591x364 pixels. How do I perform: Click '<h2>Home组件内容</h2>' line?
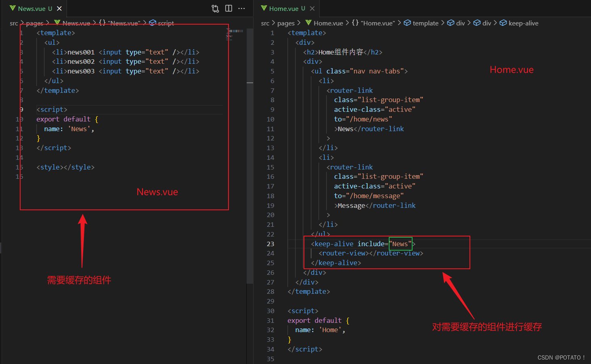(x=343, y=52)
